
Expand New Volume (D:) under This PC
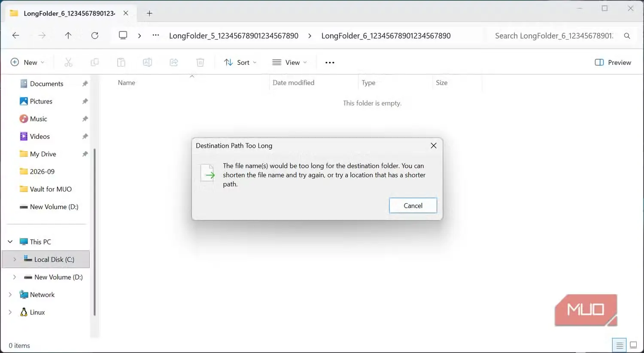pyautogui.click(x=15, y=277)
